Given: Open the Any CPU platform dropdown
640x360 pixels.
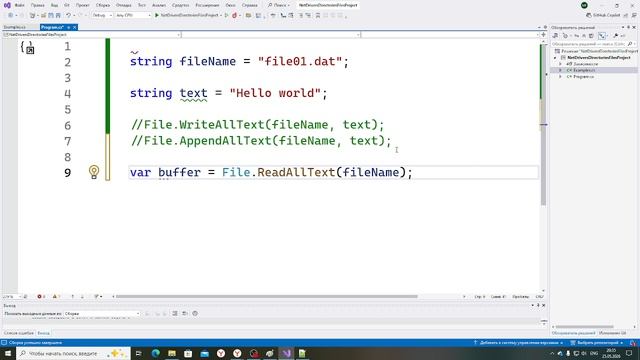Looking at the screenshot, I should (133, 15).
